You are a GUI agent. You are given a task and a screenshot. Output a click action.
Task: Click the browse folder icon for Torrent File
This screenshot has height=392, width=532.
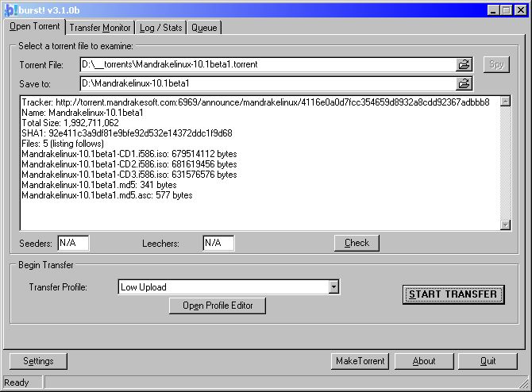click(x=464, y=64)
